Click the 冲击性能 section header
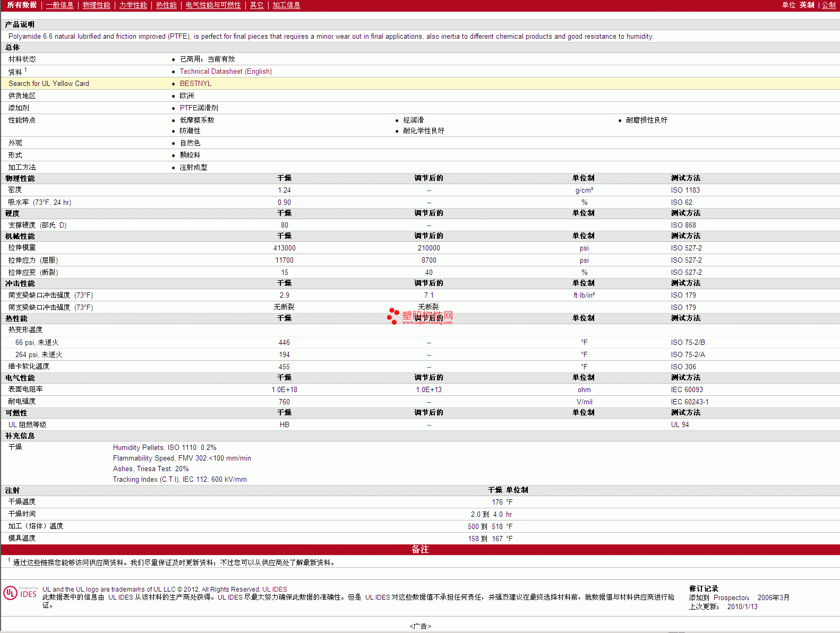Viewport: 840px width, 633px height. pos(20,283)
